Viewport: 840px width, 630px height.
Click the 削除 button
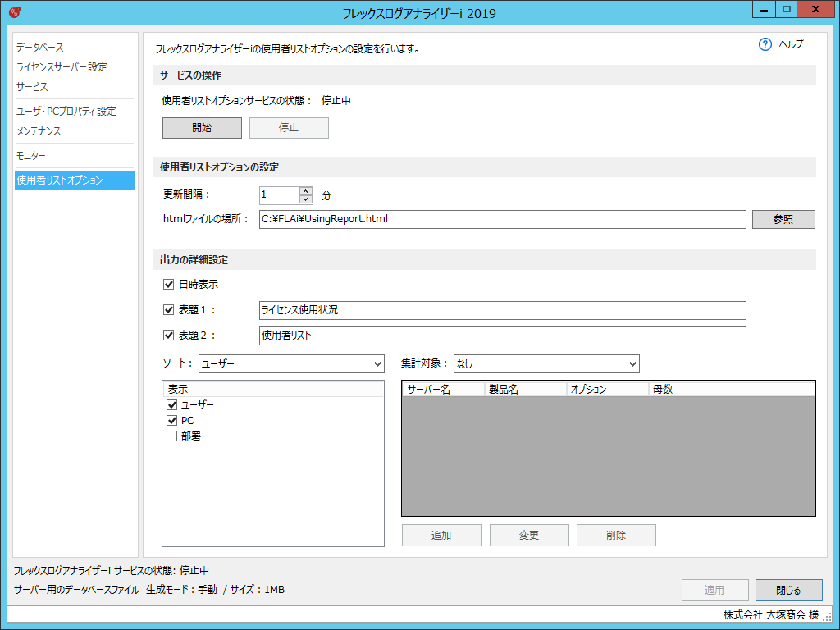[x=616, y=535]
